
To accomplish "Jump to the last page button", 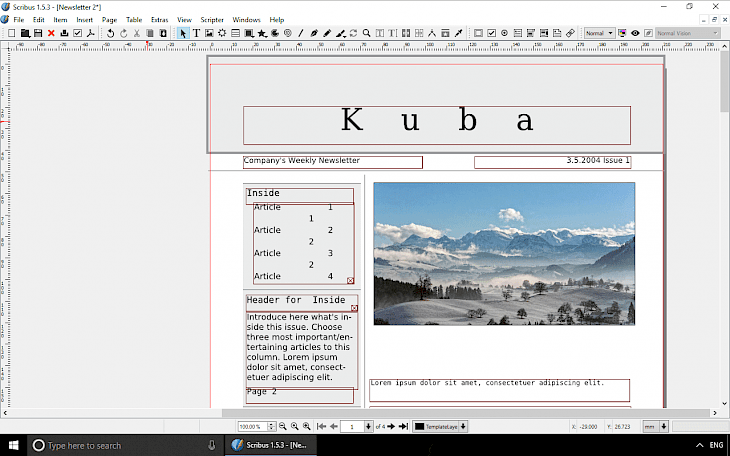I will pyautogui.click(x=403, y=426).
